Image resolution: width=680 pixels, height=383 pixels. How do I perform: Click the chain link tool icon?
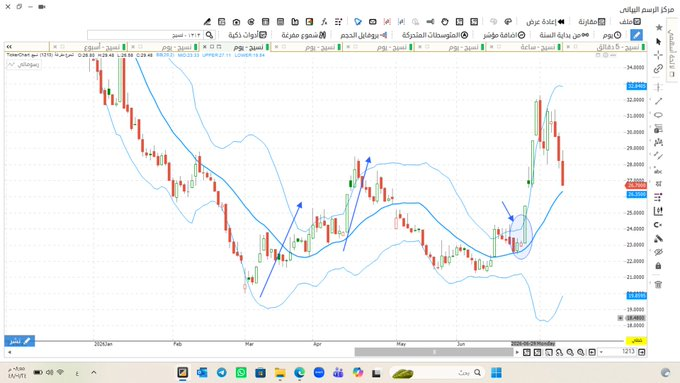pyautogui.click(x=658, y=69)
